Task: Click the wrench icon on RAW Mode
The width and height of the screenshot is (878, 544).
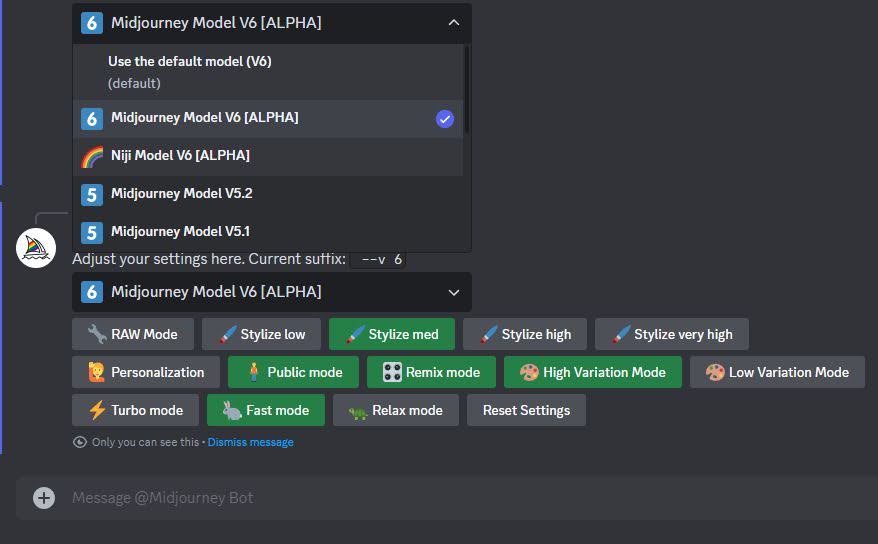Action: pyautogui.click(x=97, y=334)
